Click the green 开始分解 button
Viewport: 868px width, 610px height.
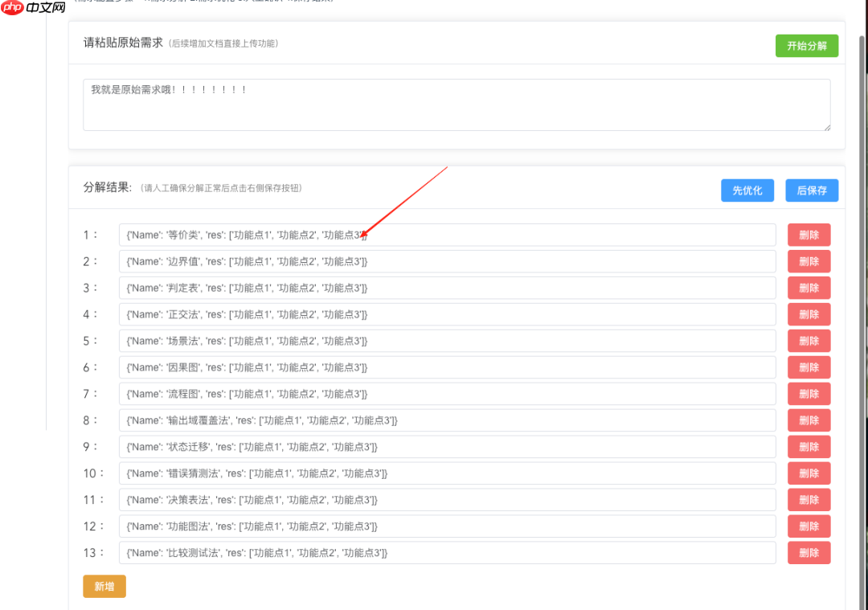tap(806, 46)
